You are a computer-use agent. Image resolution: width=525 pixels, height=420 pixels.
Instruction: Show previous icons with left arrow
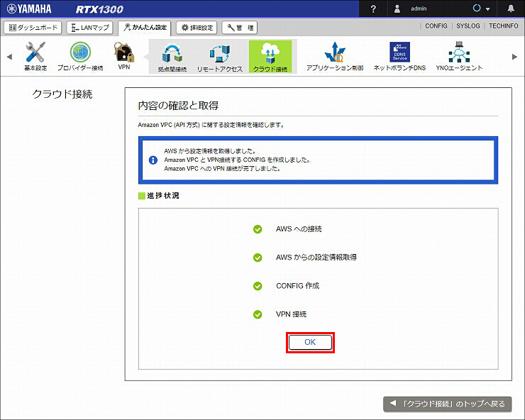pos(9,57)
